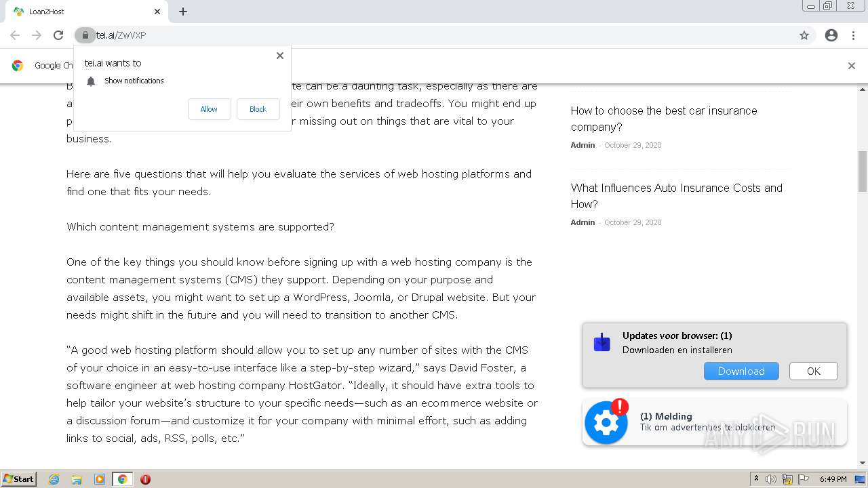
Task: Launch Internet Explorer from the taskbar
Action: 54,479
